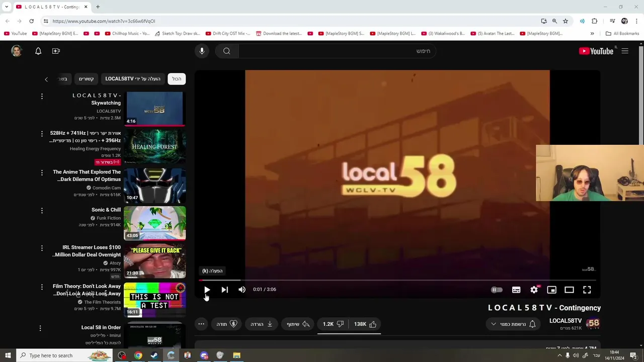Viewport: 644px width, 362px height.
Task: Show more filter chips arrow
Action: click(x=46, y=79)
